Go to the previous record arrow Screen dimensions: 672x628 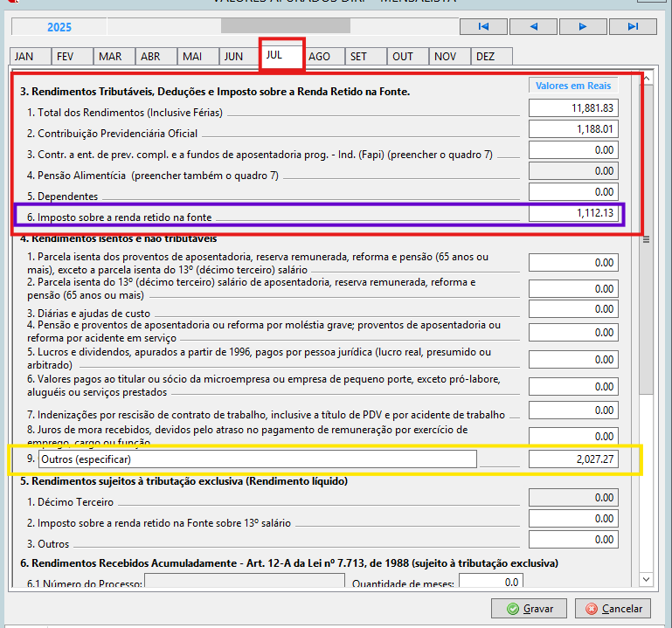[534, 26]
